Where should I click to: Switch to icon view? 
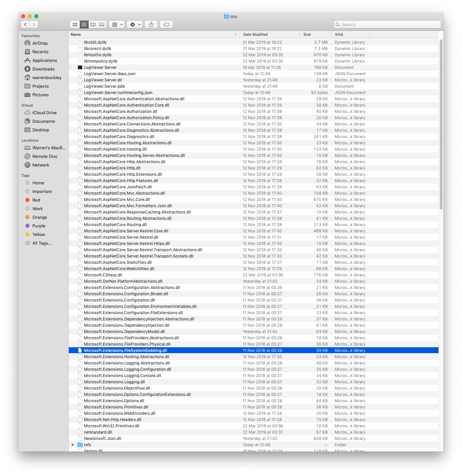pos(75,24)
